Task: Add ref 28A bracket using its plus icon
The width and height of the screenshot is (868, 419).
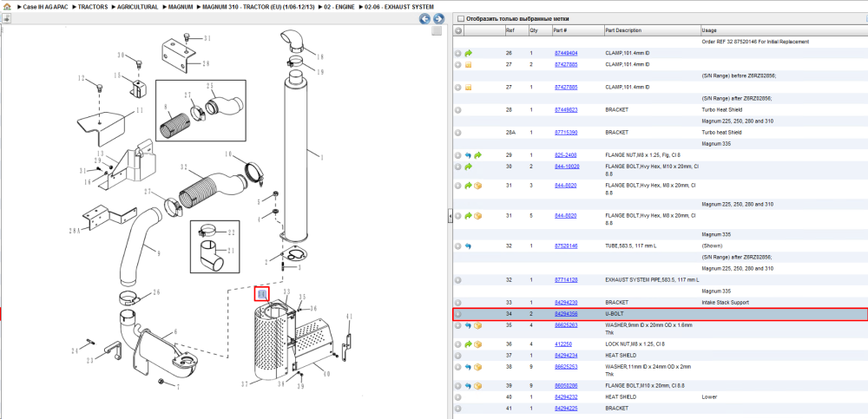Action: [458, 133]
